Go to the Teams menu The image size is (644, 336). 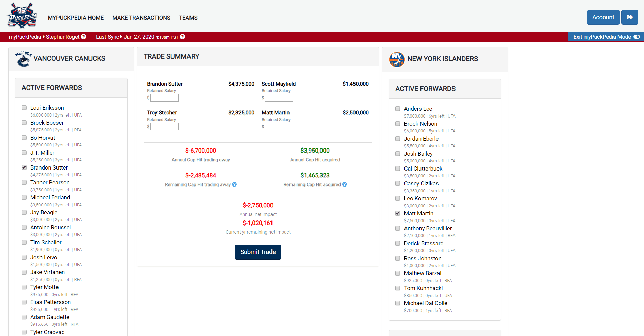pos(188,18)
